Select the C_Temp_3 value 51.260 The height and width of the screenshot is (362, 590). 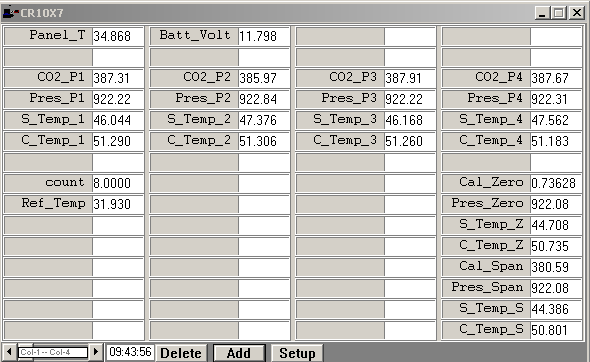pyautogui.click(x=410, y=141)
